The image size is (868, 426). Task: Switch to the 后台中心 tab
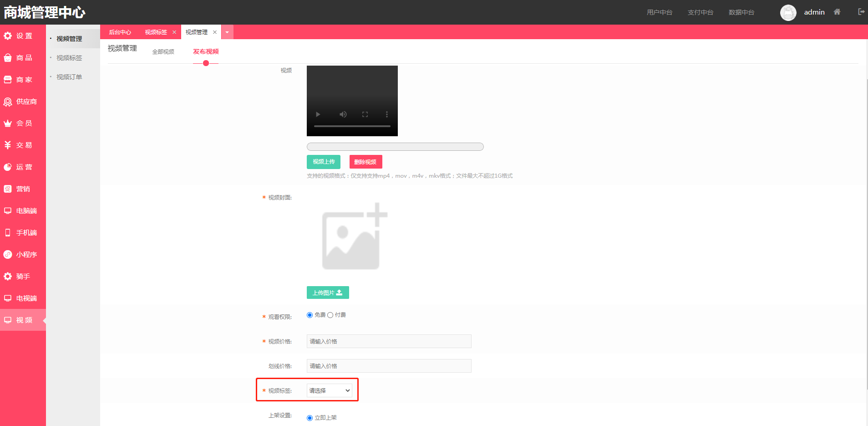120,32
